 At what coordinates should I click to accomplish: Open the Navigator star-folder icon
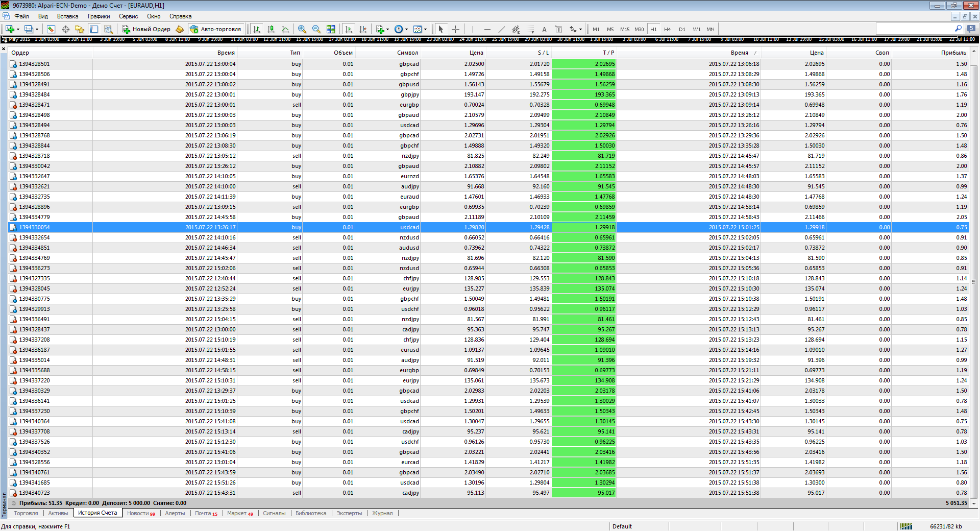tap(80, 29)
